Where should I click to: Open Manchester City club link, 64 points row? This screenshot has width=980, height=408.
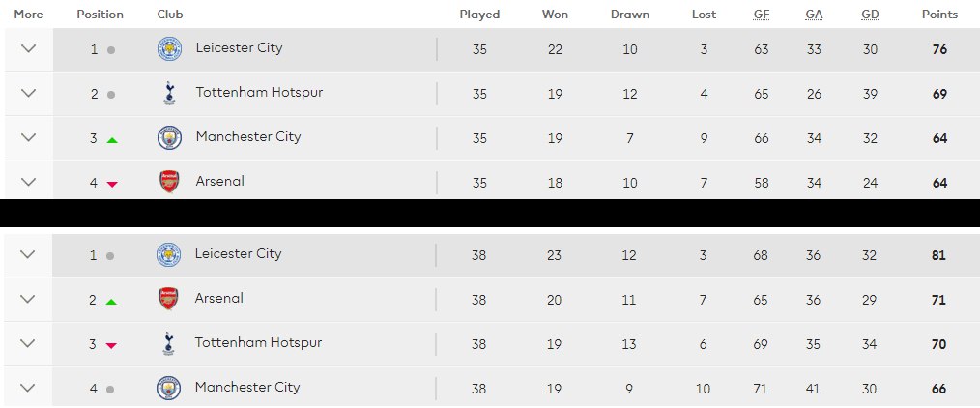248,137
